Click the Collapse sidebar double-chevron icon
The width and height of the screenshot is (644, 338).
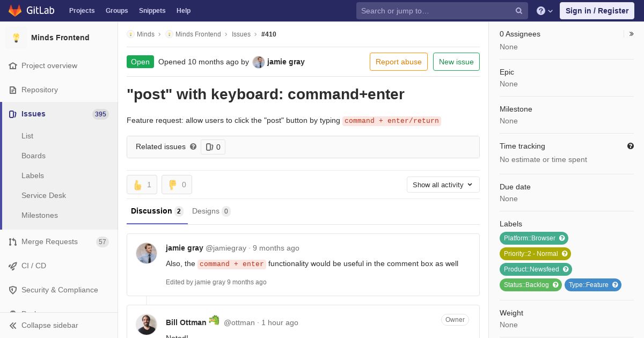pyautogui.click(x=13, y=325)
